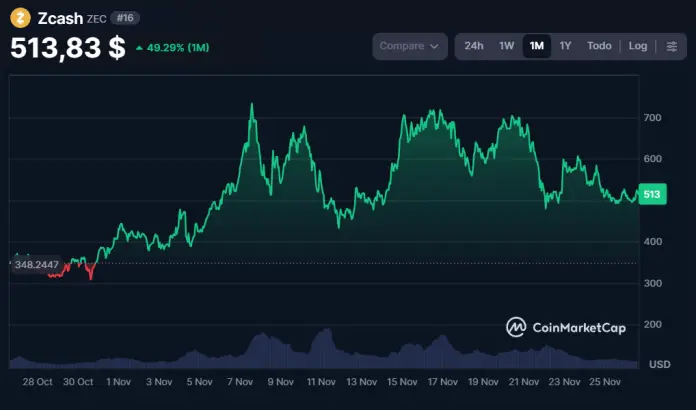The width and height of the screenshot is (696, 410).
Task: Switch chart range to 1W
Action: click(x=506, y=46)
